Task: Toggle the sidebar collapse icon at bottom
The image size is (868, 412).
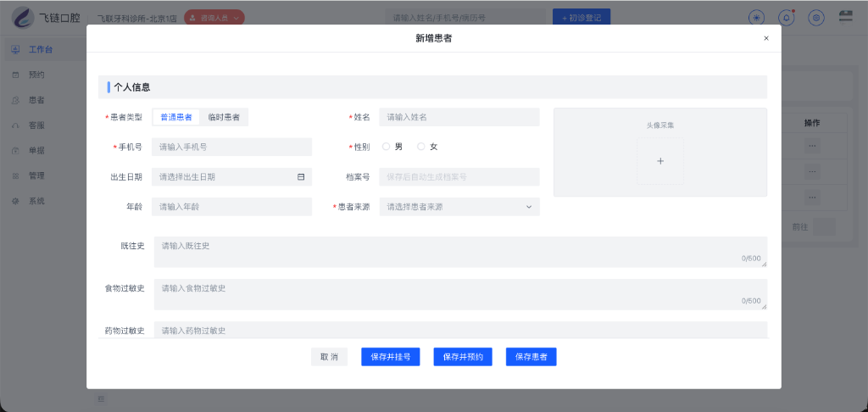Action: pos(102,398)
